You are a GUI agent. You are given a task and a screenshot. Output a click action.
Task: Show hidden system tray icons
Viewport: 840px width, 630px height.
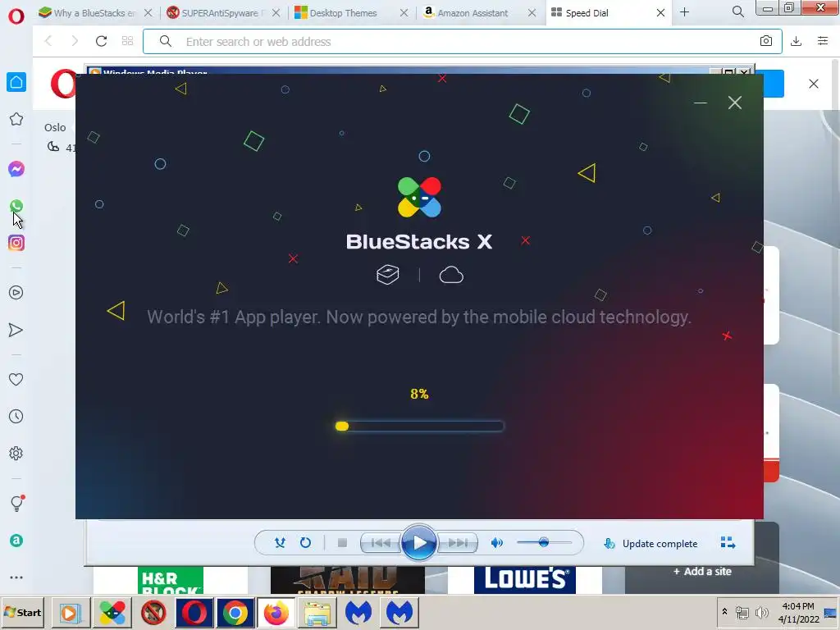(x=724, y=612)
